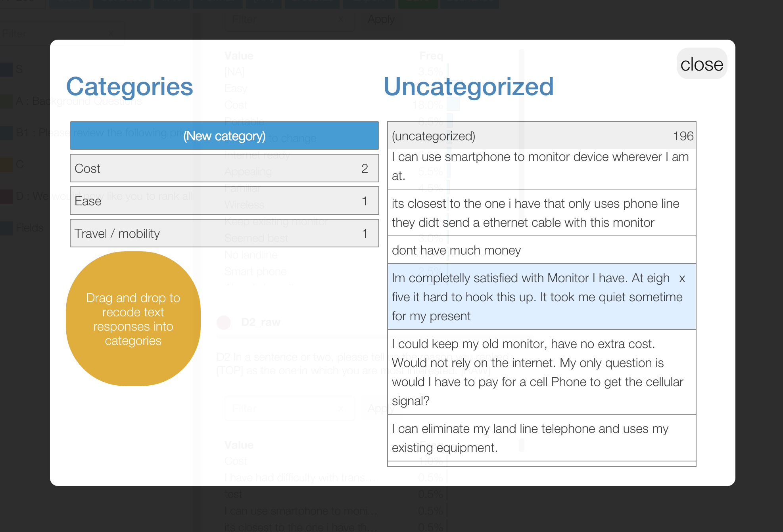
Task: Choose the "eliminate my land line" response
Action: (541, 438)
